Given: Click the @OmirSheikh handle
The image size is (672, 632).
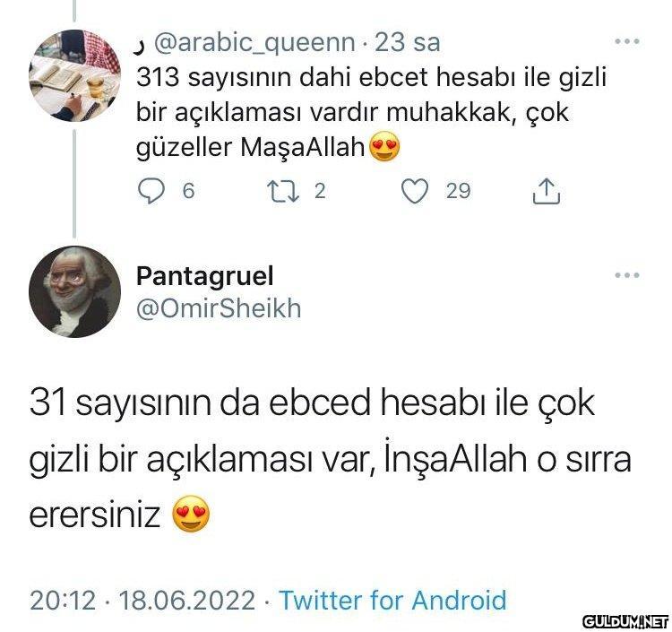Looking at the screenshot, I should click(219, 308).
